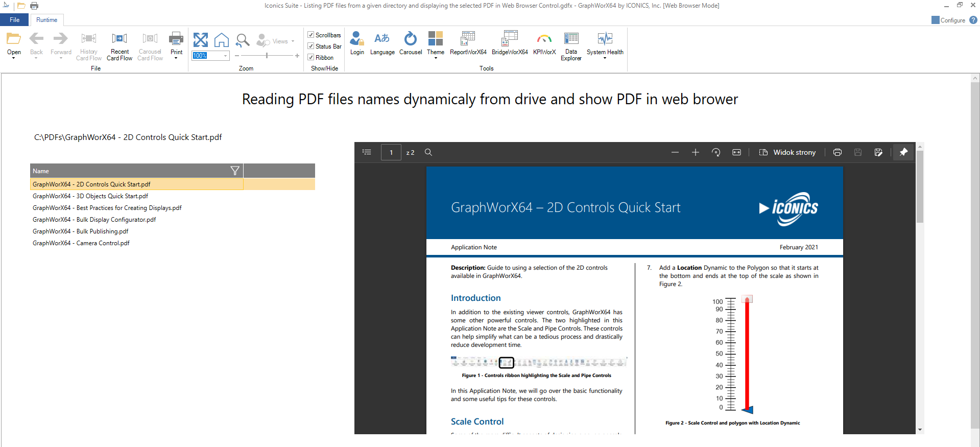Screen dimensions: 980x447
Task: Toggle Status Bar checkbox
Action: 310,46
